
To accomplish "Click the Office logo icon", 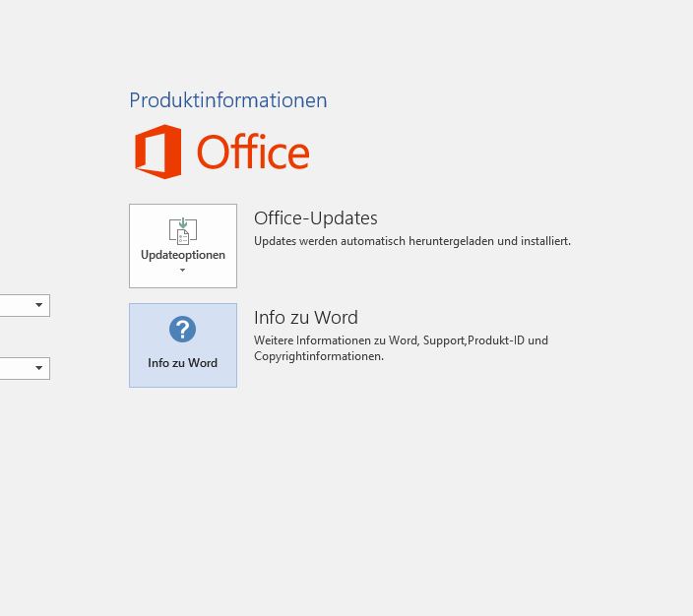I will tap(157, 152).
